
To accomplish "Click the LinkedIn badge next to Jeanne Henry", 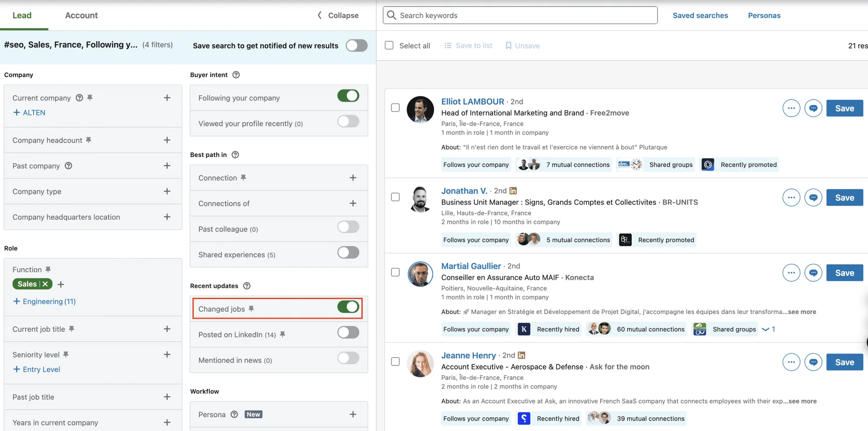I will pos(522,355).
